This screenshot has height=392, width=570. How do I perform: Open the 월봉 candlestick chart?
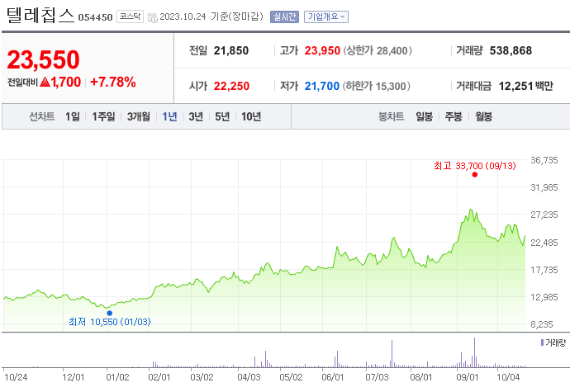click(483, 116)
